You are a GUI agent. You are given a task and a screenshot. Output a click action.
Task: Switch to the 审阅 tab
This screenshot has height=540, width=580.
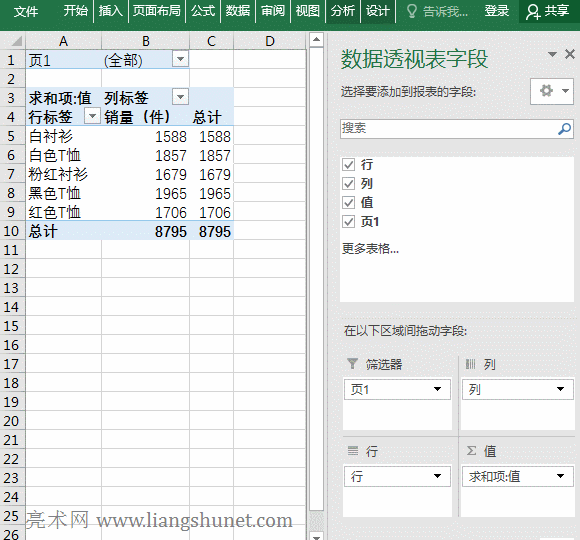click(273, 11)
